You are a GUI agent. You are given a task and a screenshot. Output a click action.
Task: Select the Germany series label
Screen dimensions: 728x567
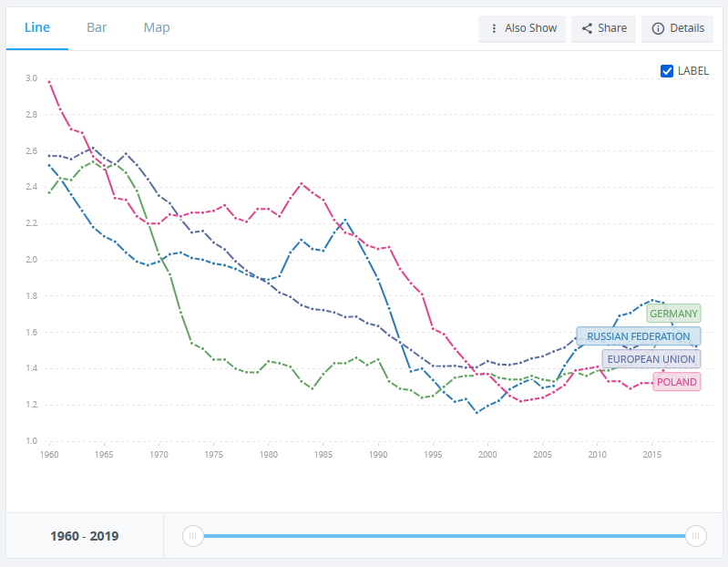[673, 314]
